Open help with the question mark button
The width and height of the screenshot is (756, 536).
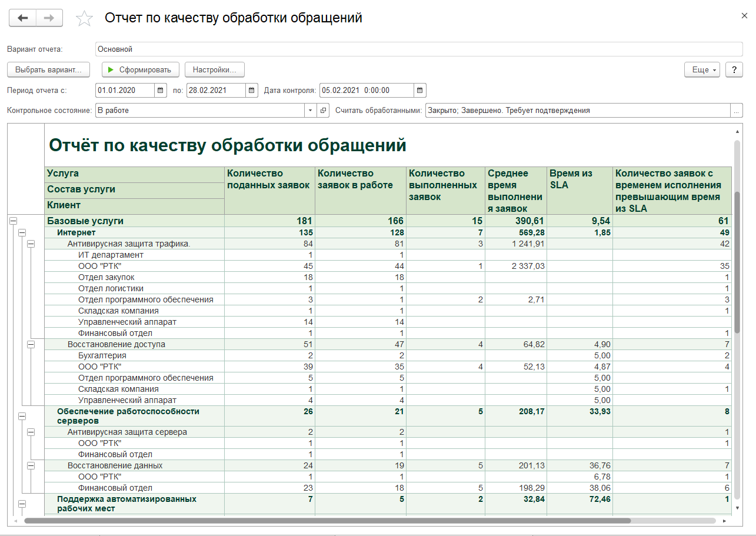pyautogui.click(x=734, y=69)
